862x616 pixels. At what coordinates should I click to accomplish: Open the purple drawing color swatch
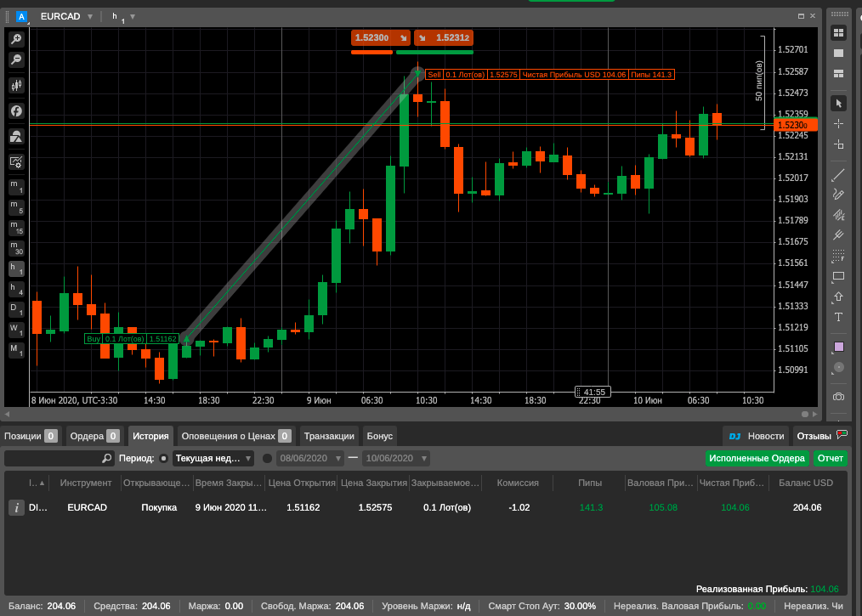839,347
